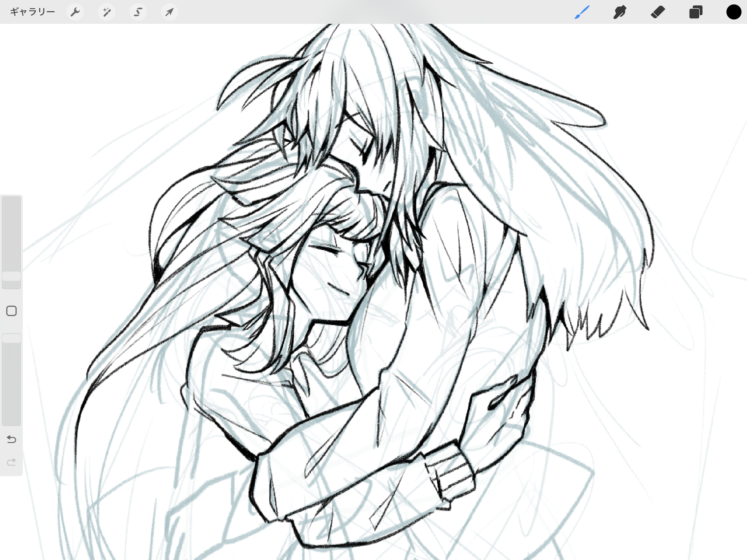Open the black color swatch picker
This screenshot has width=747, height=560.
coord(733,12)
